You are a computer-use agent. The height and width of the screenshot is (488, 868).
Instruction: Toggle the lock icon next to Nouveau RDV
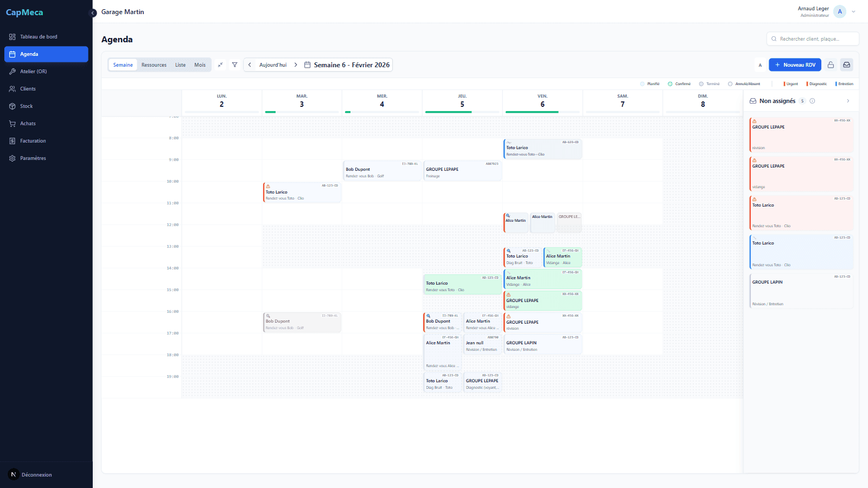point(831,65)
